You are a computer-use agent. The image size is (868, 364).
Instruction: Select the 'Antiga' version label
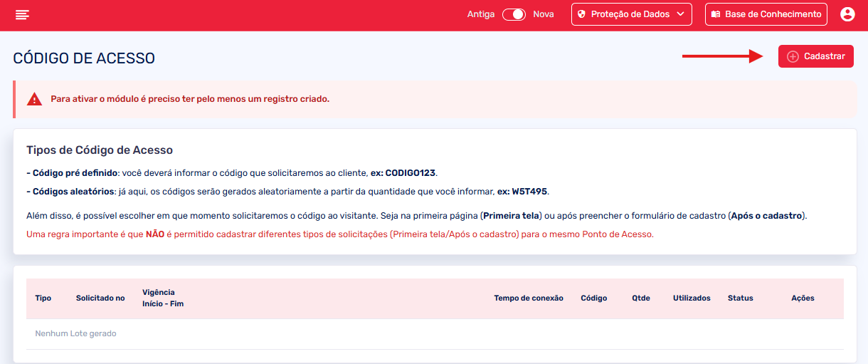481,14
